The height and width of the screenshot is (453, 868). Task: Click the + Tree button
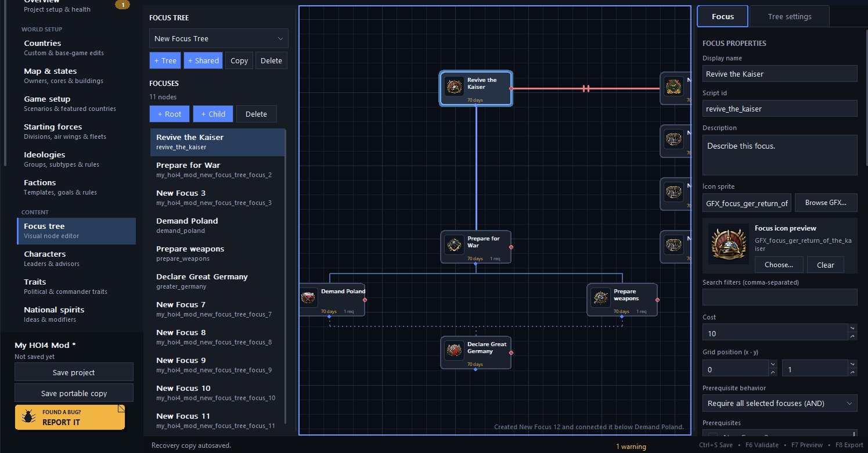(x=165, y=60)
